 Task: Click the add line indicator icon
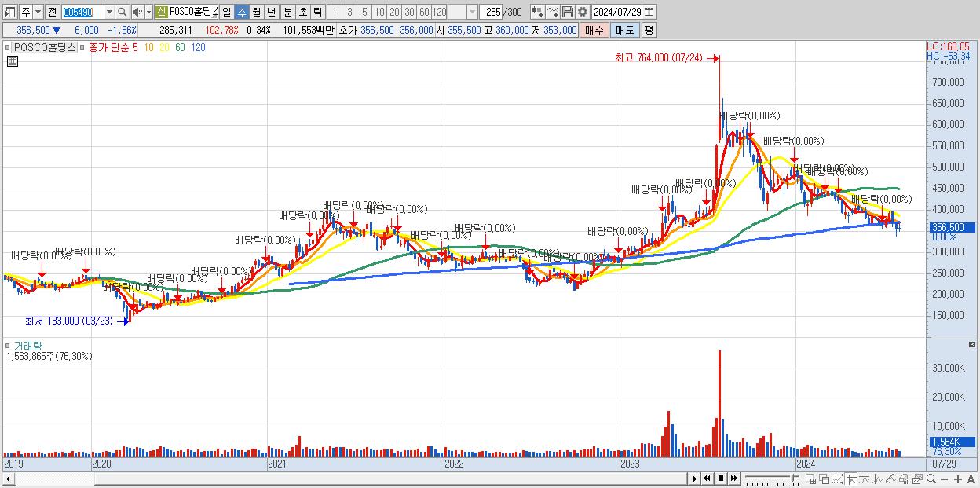click(x=553, y=12)
